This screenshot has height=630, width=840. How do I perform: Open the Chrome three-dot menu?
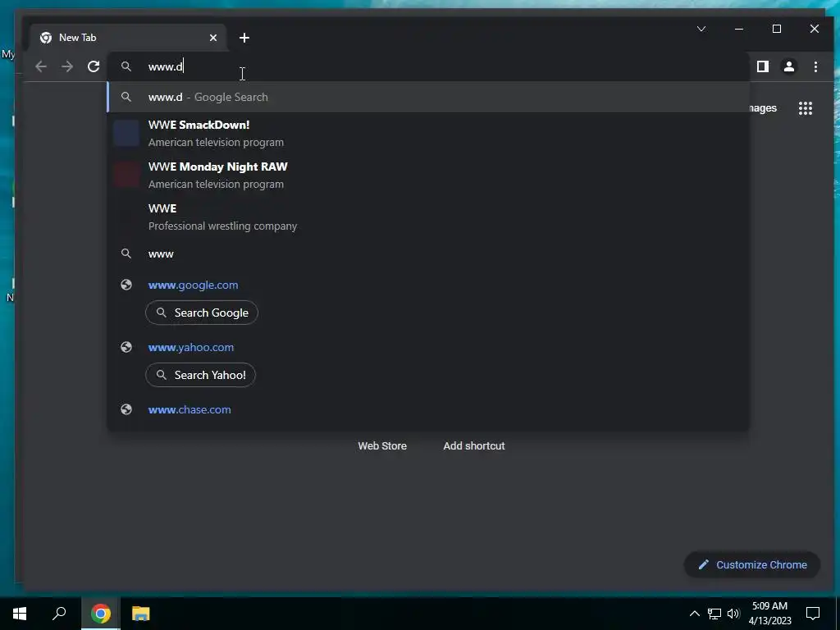tap(815, 66)
